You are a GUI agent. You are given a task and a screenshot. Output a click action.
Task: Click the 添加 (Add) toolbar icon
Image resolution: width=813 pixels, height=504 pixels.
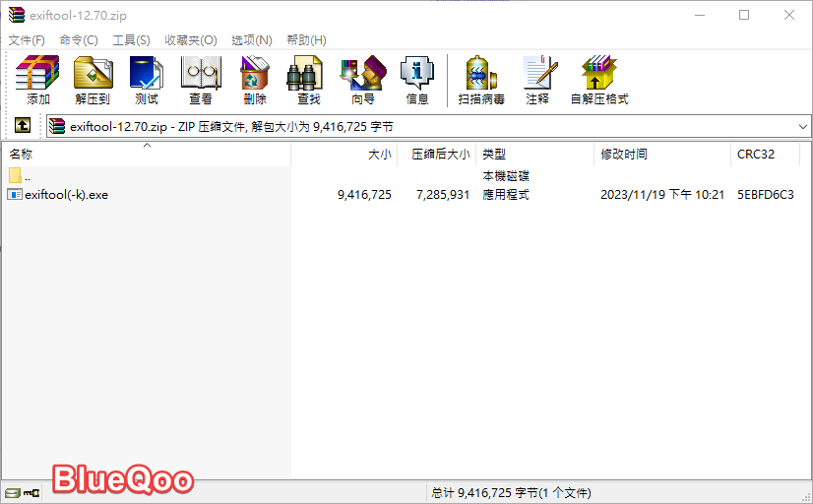[38, 80]
